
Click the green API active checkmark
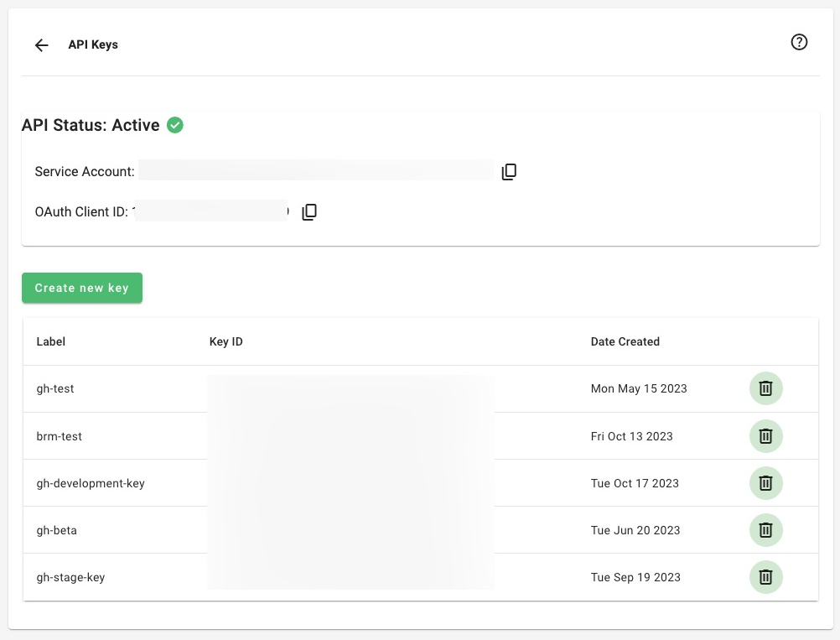point(174,125)
